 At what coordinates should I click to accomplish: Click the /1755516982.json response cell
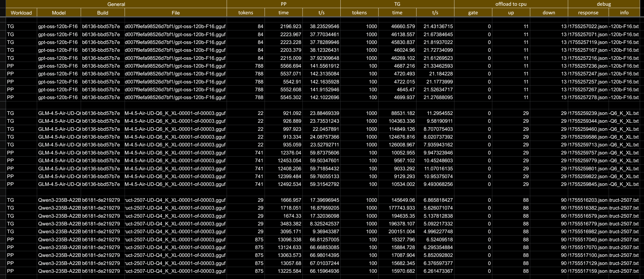588,232
